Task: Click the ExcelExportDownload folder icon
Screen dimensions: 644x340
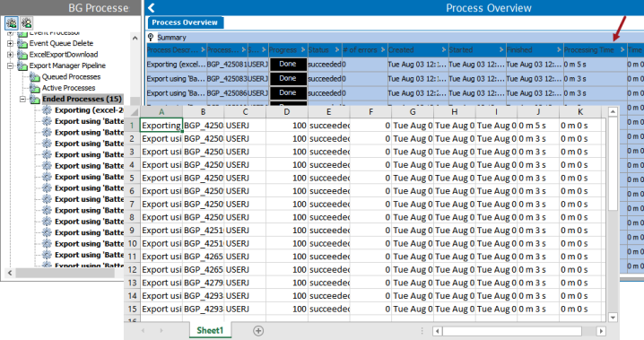Action: click(22, 55)
